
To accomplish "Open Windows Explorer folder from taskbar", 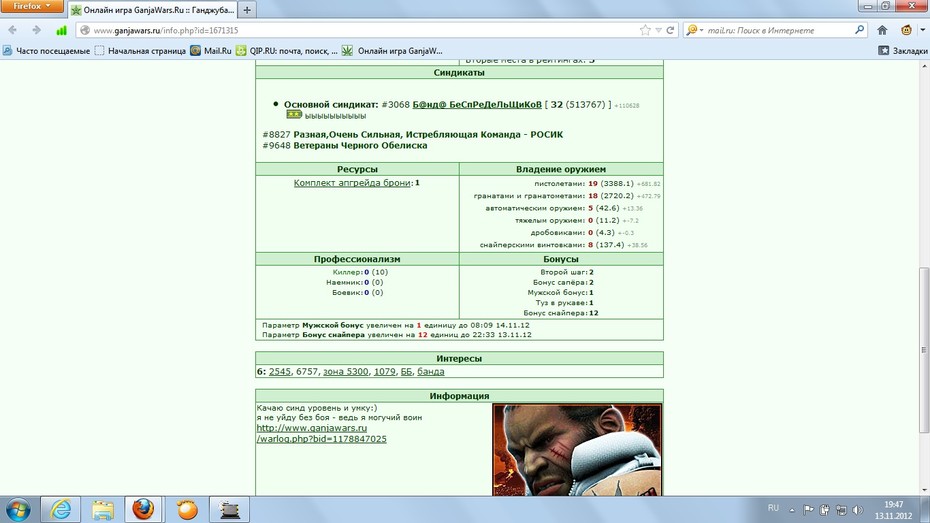I will click(102, 510).
